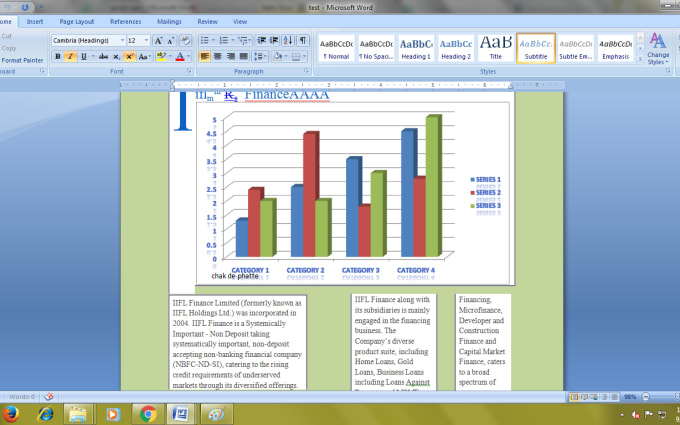Open Paint from the taskbar

coord(216,414)
